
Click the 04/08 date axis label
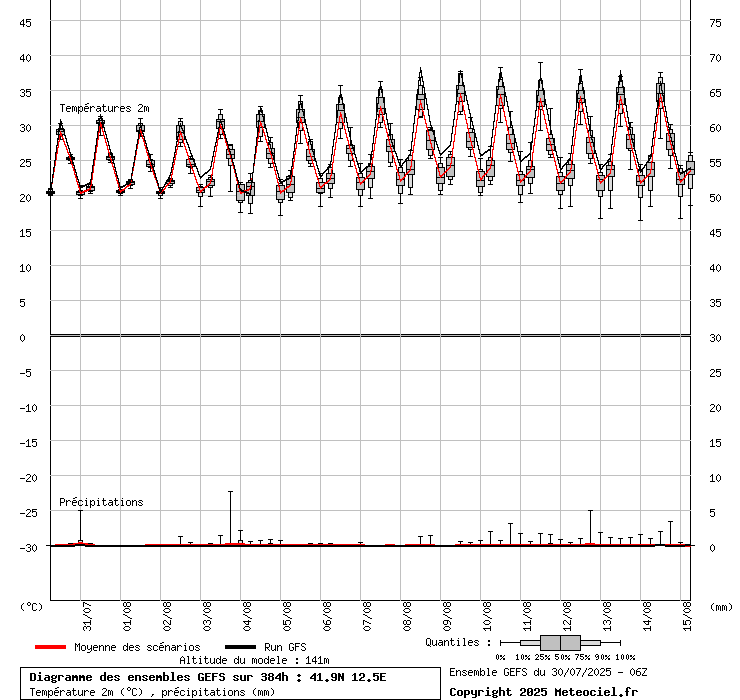tap(248, 616)
